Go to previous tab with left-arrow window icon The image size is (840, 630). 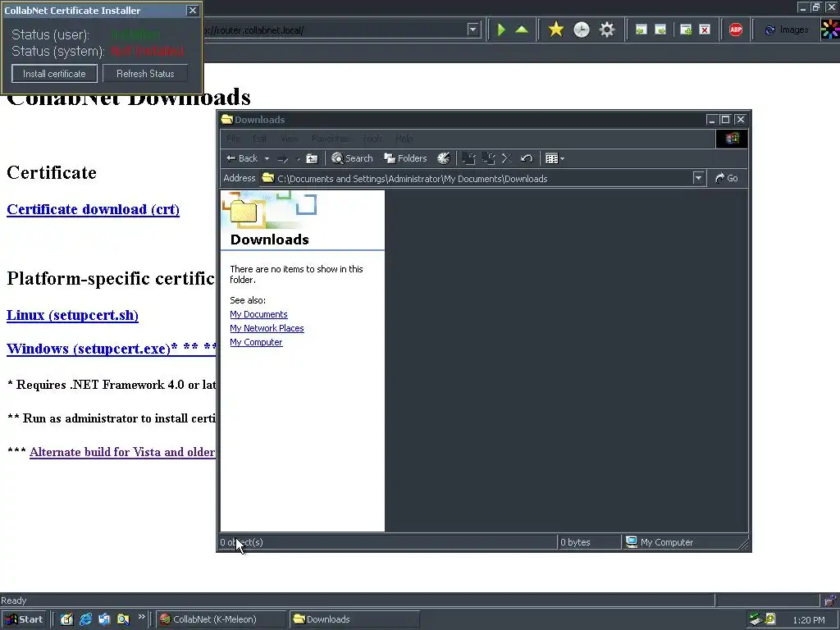(641, 30)
